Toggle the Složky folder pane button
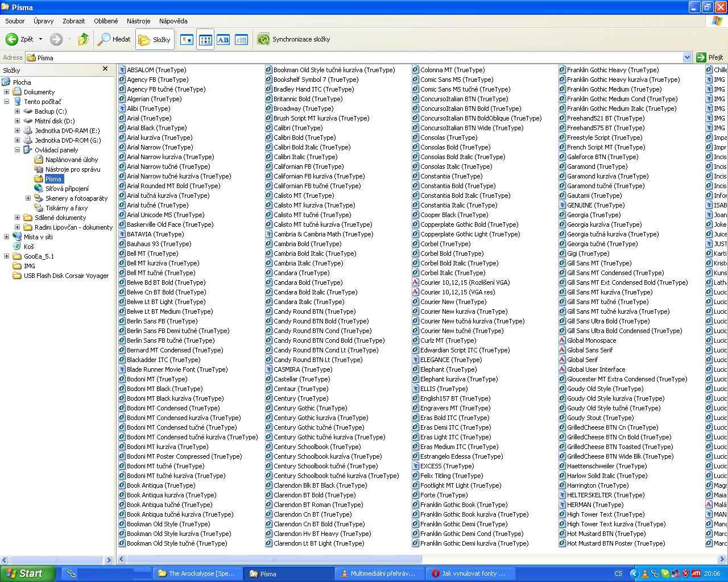The image size is (728, 582). pos(155,39)
